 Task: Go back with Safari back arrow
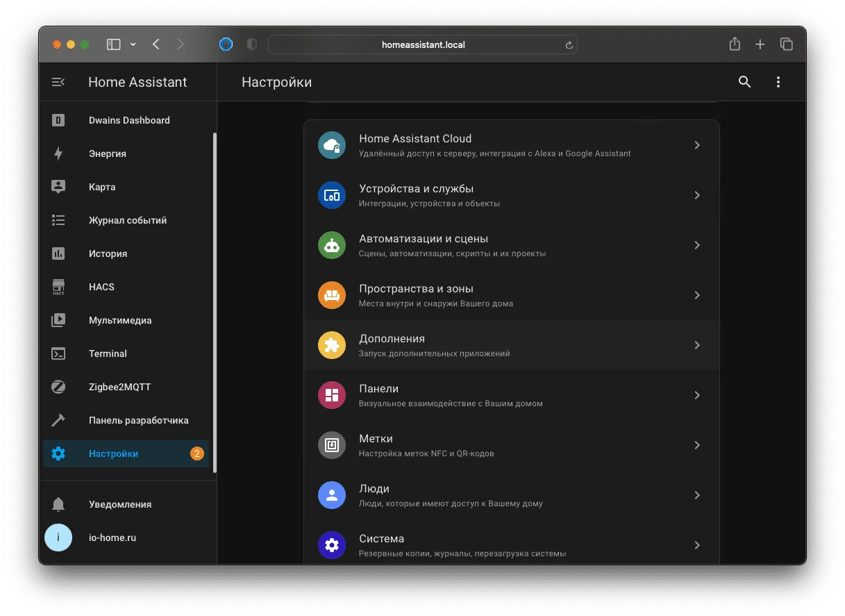156,44
